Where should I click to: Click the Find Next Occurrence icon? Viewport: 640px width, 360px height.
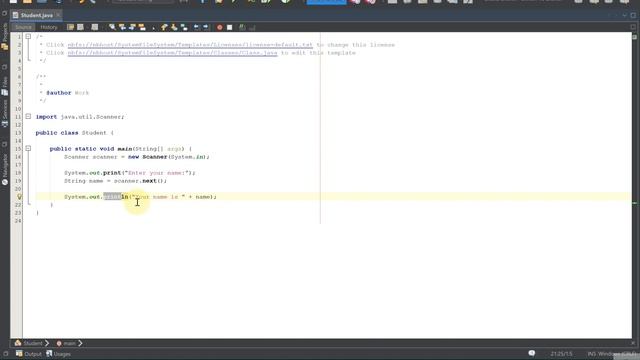[x=132, y=27]
